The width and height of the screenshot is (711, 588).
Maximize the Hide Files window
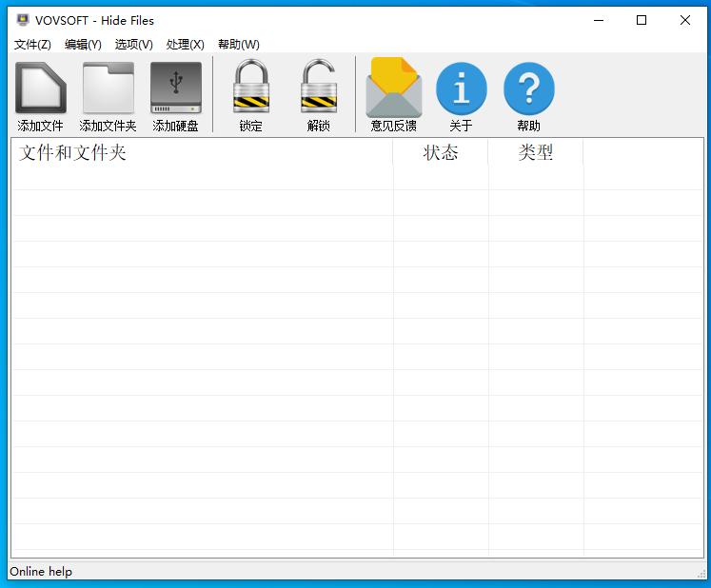(642, 20)
